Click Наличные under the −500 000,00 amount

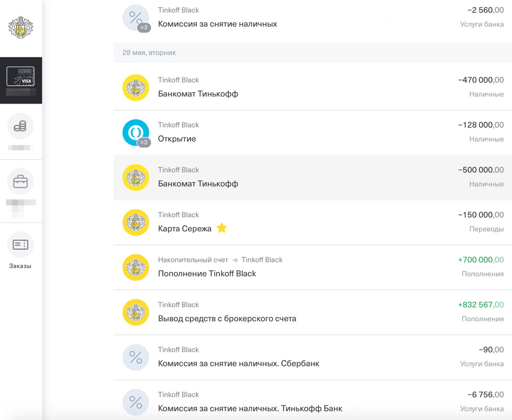click(486, 184)
